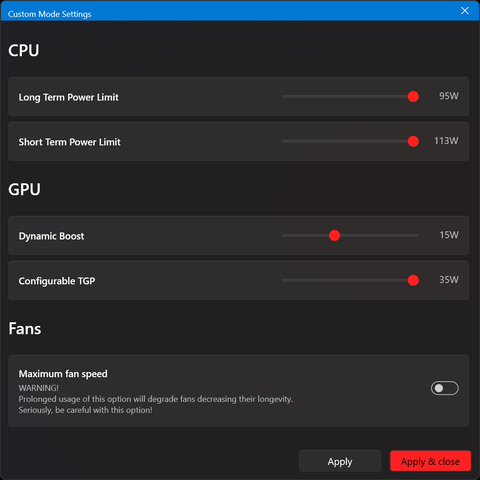
Task: Click the Custom Mode Settings title text
Action: tap(49, 14)
